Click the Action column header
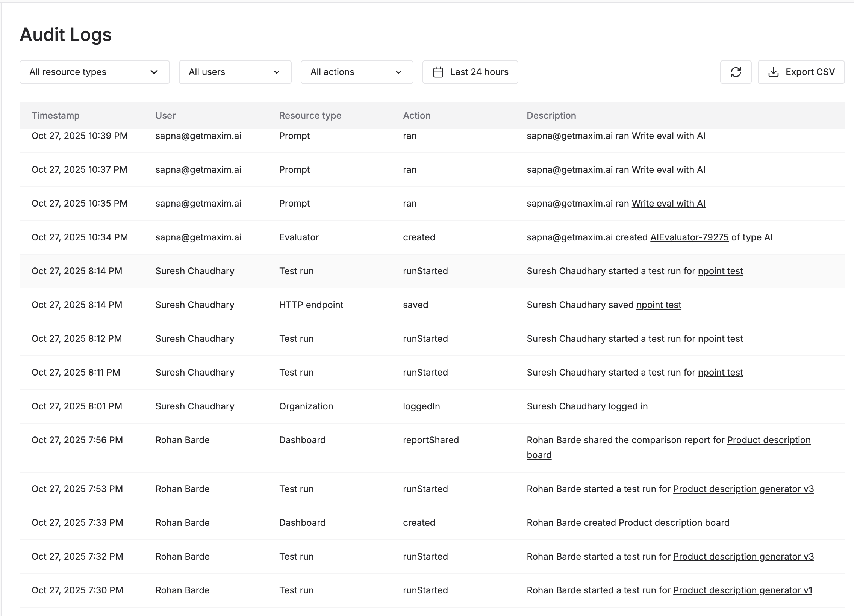The height and width of the screenshot is (616, 854). coord(416,116)
